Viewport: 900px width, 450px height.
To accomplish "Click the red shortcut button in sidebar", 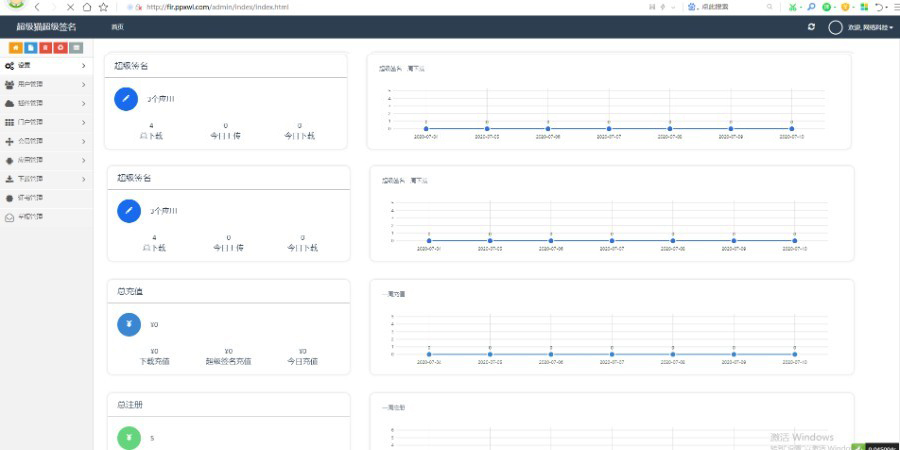I will tap(46, 47).
